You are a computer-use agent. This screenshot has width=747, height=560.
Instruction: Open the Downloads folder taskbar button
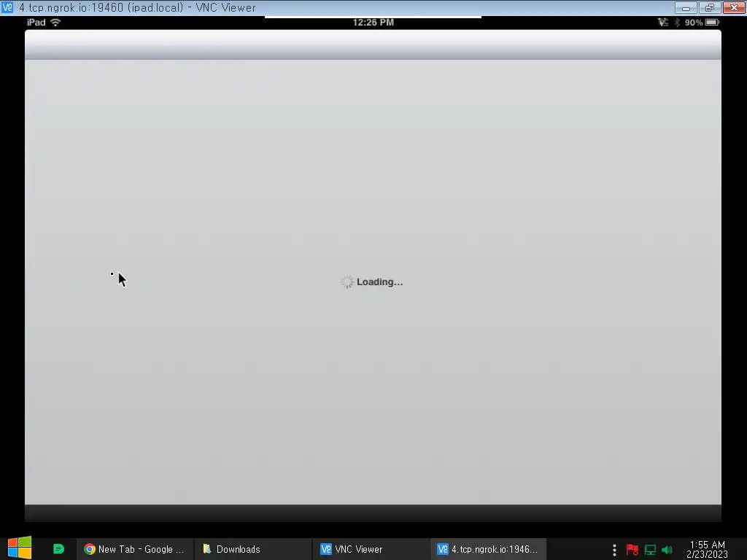252,549
